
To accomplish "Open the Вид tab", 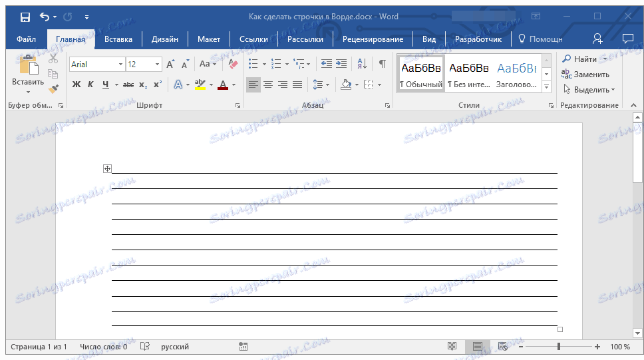I will coord(429,39).
